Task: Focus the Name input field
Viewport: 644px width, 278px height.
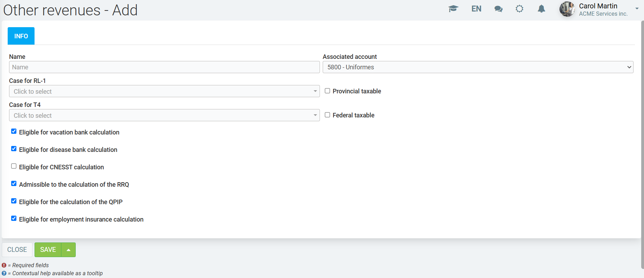Action: (164, 67)
